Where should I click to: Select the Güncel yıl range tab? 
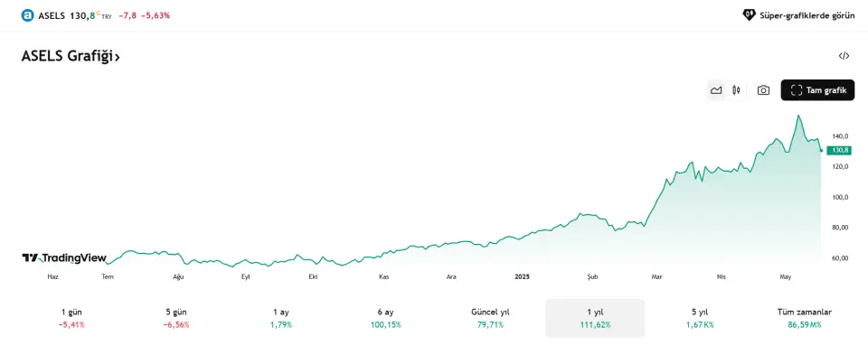pos(490,318)
